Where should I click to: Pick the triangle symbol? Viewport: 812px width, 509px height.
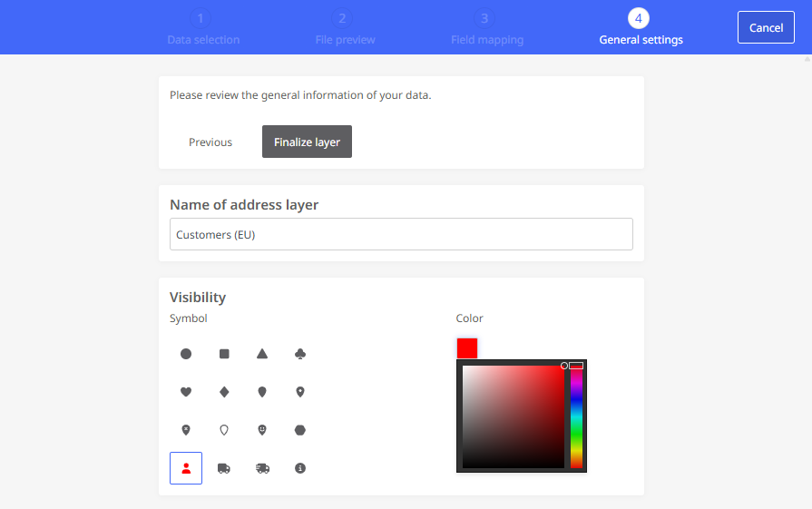pyautogui.click(x=262, y=354)
